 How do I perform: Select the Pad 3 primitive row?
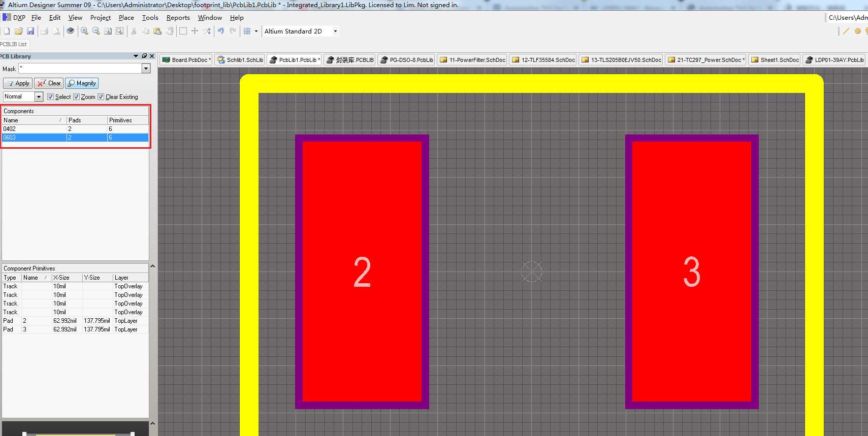tap(75, 329)
